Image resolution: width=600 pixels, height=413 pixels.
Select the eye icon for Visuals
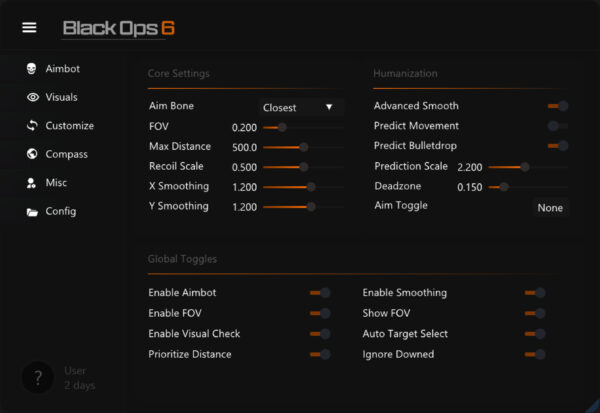(32, 98)
